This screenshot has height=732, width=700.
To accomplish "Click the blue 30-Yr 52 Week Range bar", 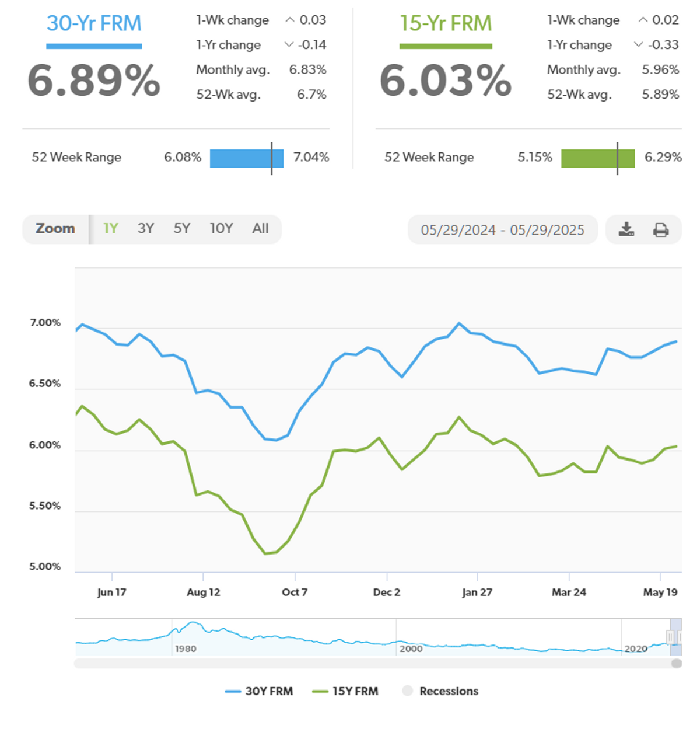I will 247,158.
